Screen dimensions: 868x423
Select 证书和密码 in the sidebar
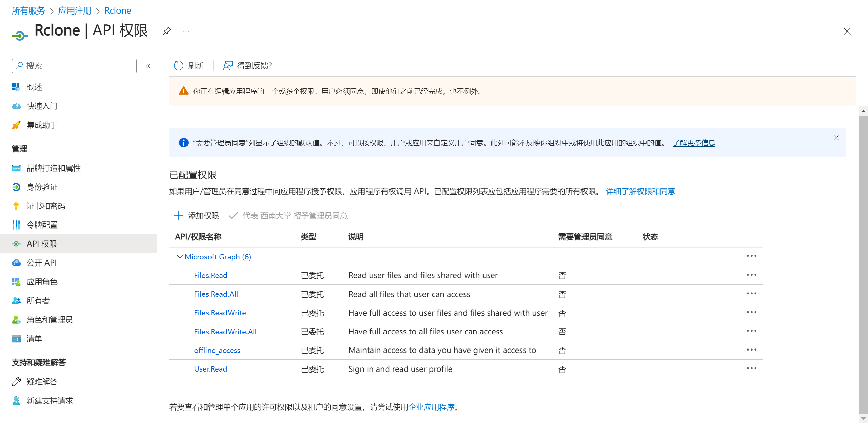pyautogui.click(x=46, y=206)
